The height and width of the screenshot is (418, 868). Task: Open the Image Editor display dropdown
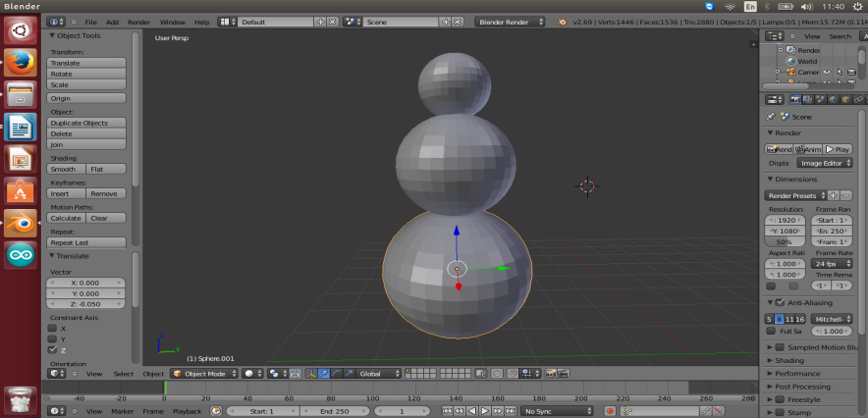pyautogui.click(x=824, y=163)
